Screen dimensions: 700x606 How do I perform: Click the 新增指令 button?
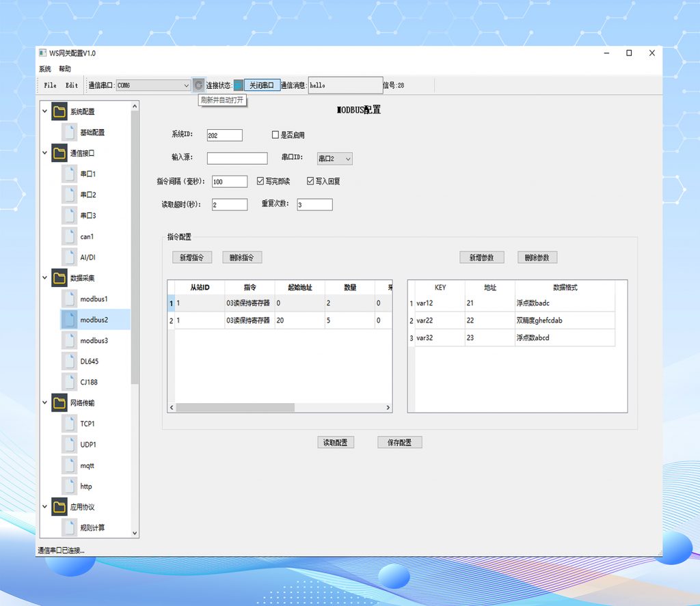coord(192,258)
